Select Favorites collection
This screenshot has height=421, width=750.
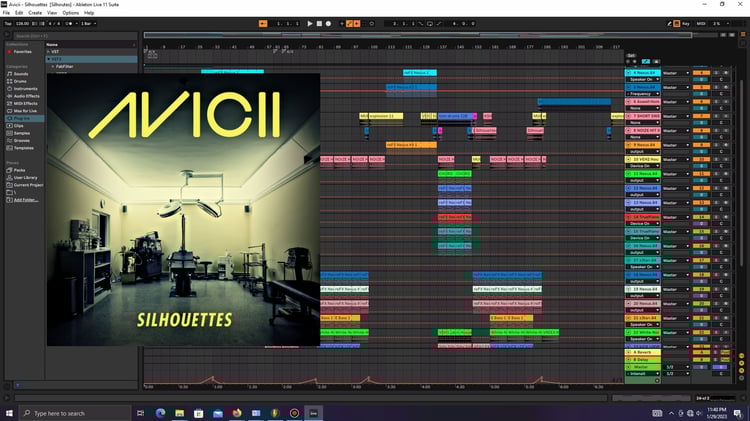22,52
